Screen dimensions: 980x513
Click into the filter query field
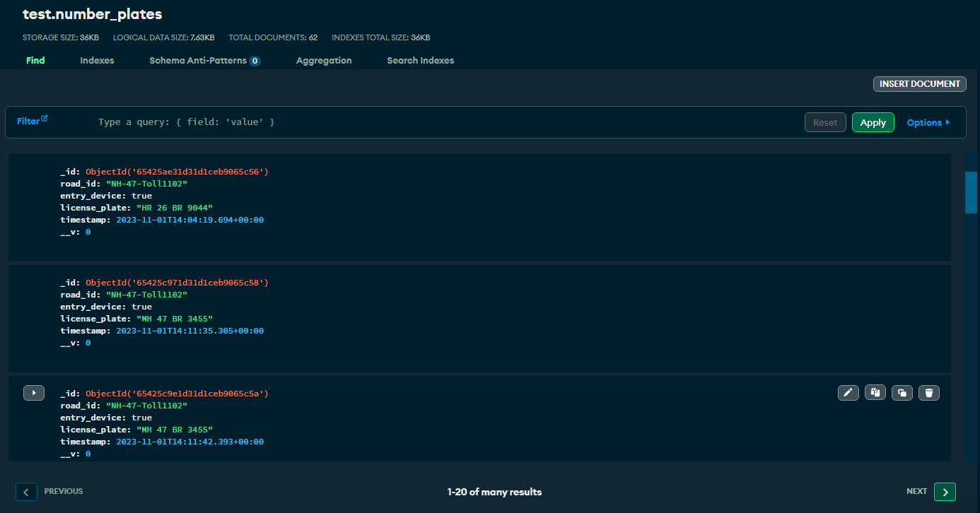point(424,122)
